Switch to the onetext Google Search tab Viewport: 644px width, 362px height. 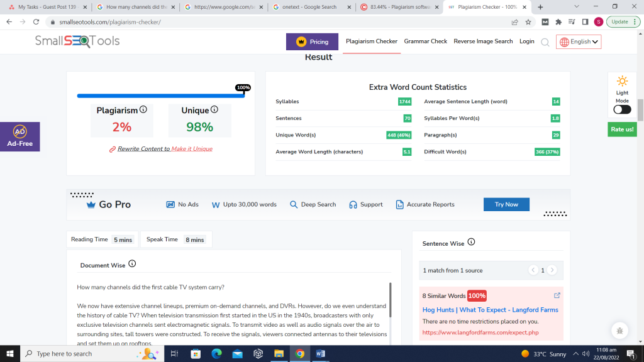[311, 7]
